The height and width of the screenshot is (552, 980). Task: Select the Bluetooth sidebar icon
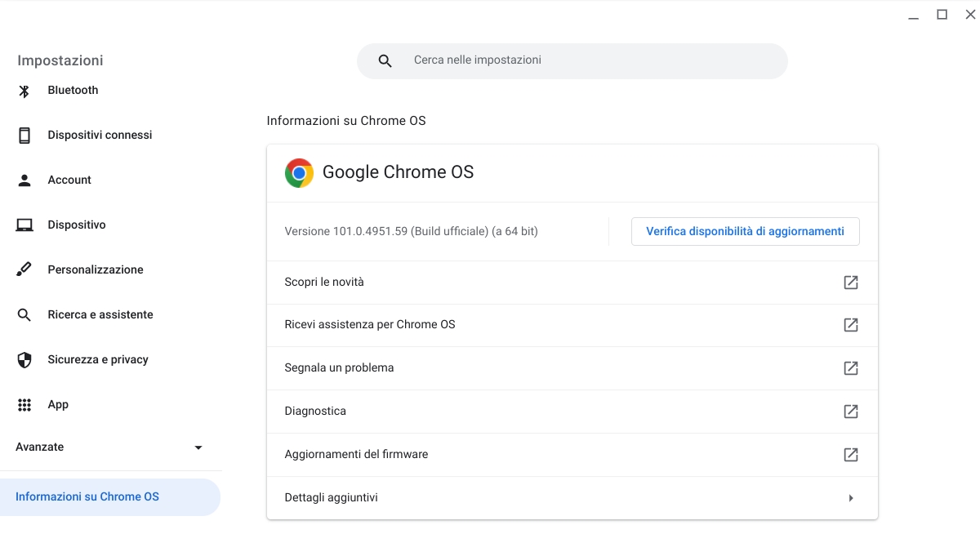(x=24, y=90)
